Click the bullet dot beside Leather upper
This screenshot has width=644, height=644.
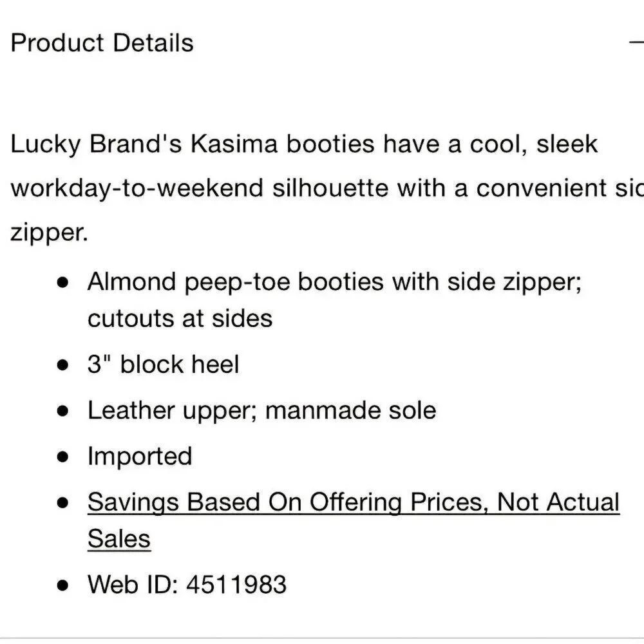[x=63, y=411]
